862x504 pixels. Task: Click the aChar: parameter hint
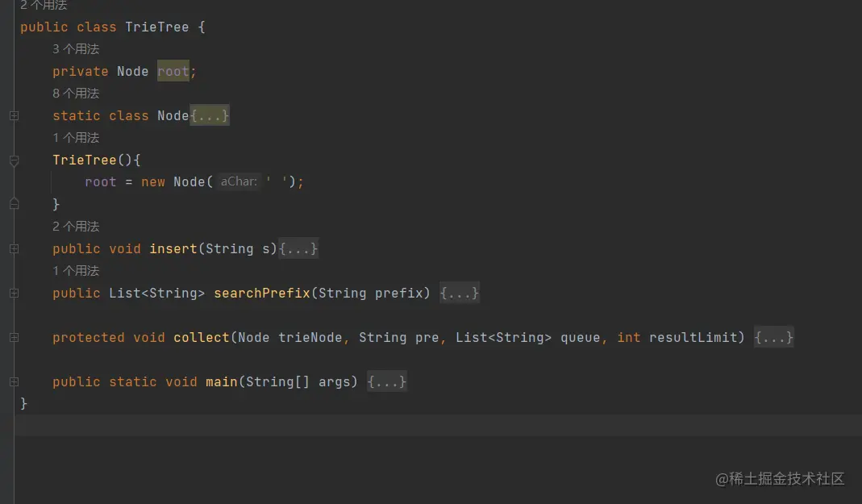[x=239, y=181]
